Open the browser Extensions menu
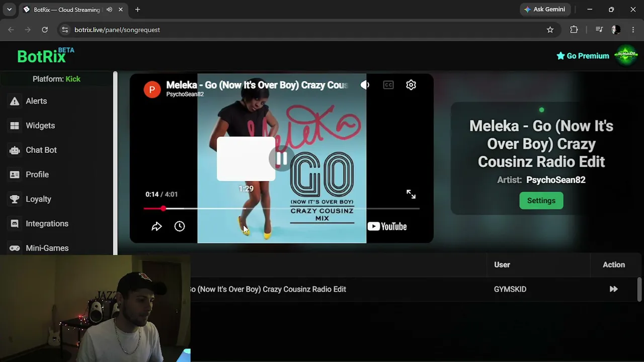This screenshot has height=362, width=644. pyautogui.click(x=574, y=30)
